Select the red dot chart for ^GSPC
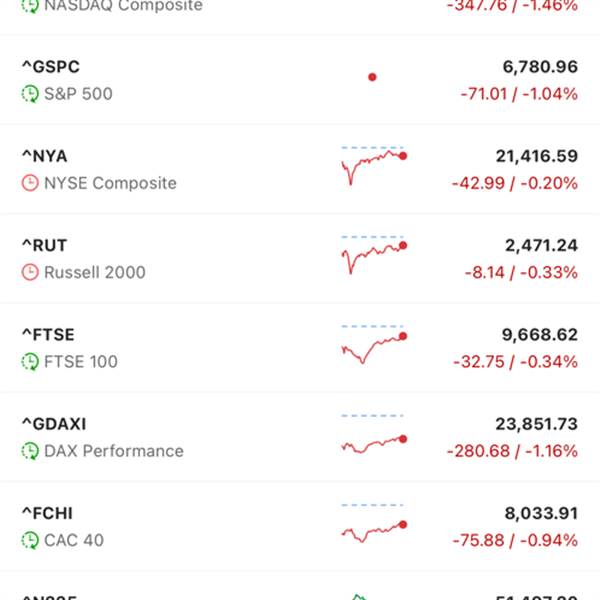Screen dimensions: 600x600 tap(372, 77)
